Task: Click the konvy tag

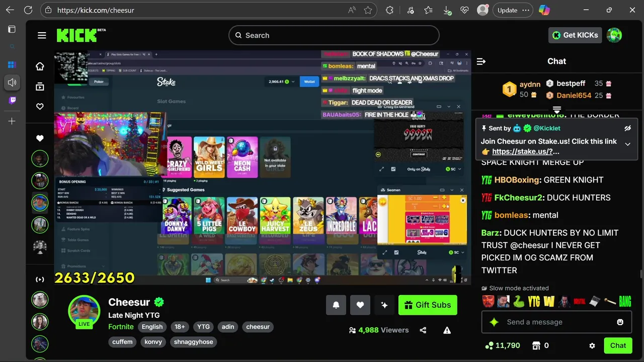Action: pyautogui.click(x=153, y=342)
